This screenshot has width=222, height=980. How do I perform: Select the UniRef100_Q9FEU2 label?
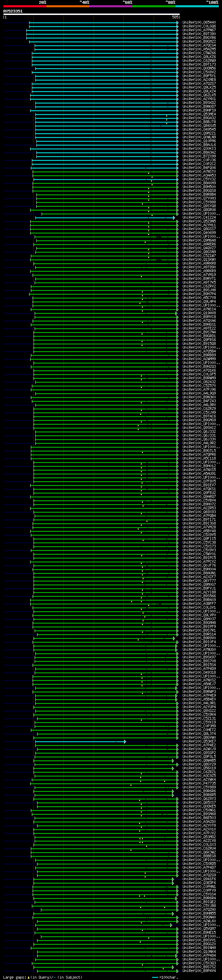pyautogui.click(x=199, y=493)
